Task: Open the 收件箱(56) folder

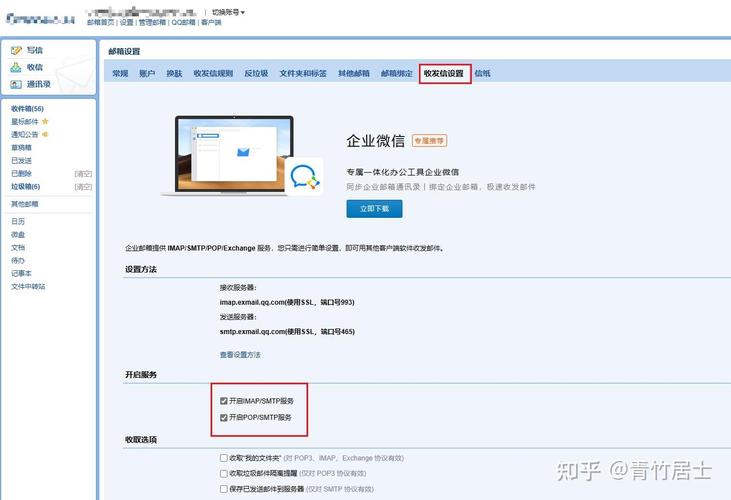Action: (28, 109)
